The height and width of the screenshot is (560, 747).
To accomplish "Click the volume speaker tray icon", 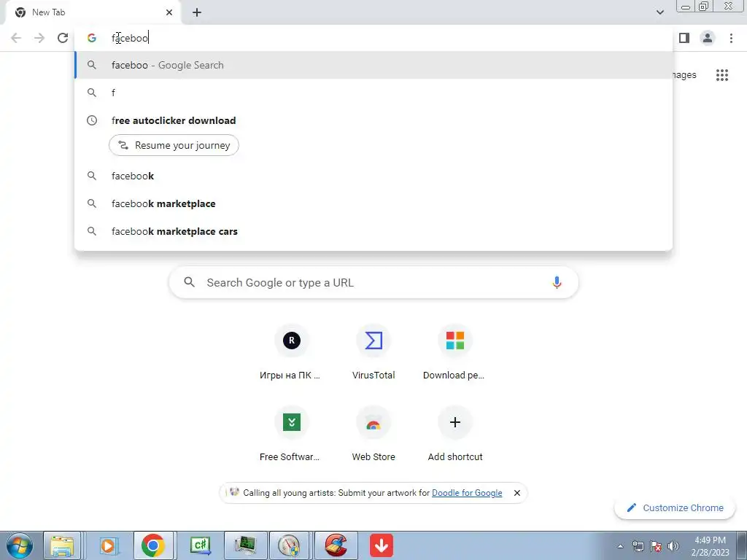I will (673, 546).
